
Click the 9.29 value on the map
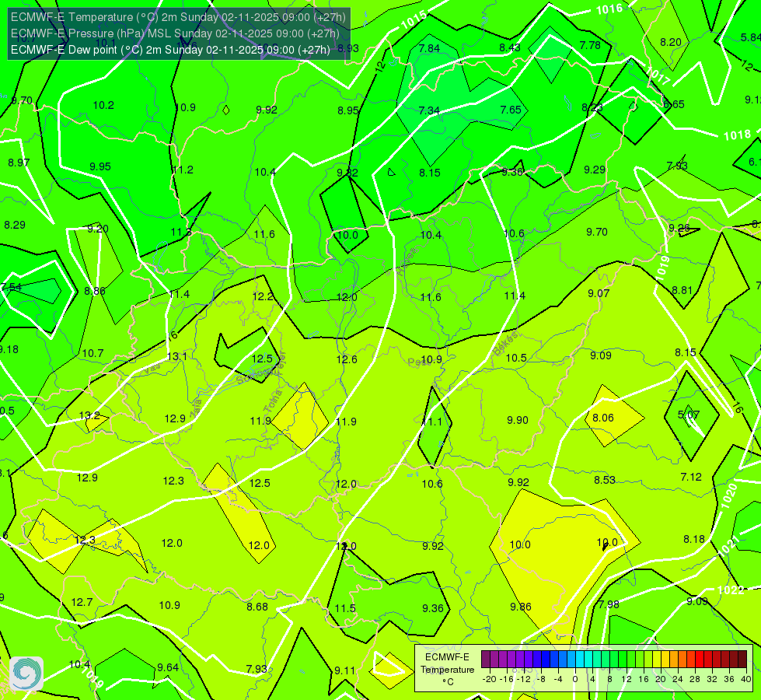[595, 170]
